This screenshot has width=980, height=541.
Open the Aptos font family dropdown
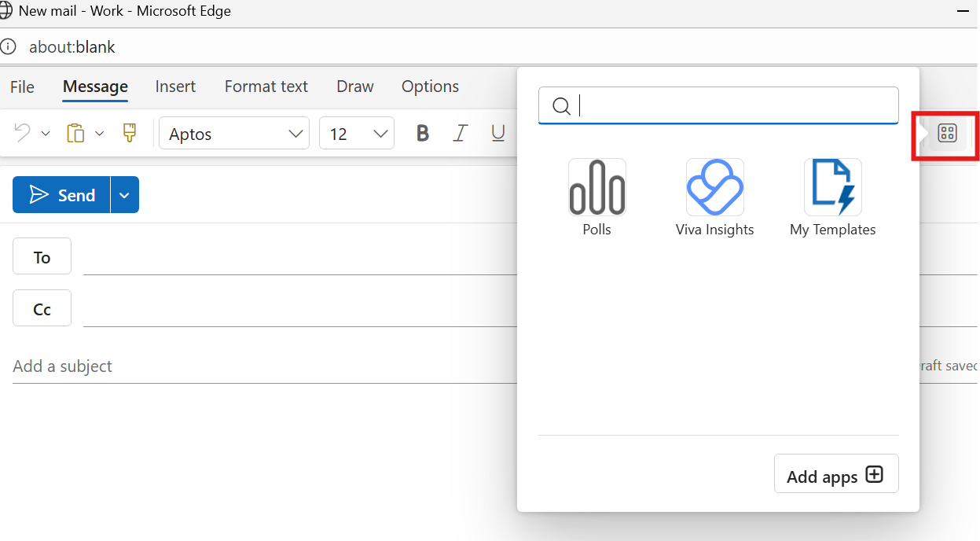point(233,134)
